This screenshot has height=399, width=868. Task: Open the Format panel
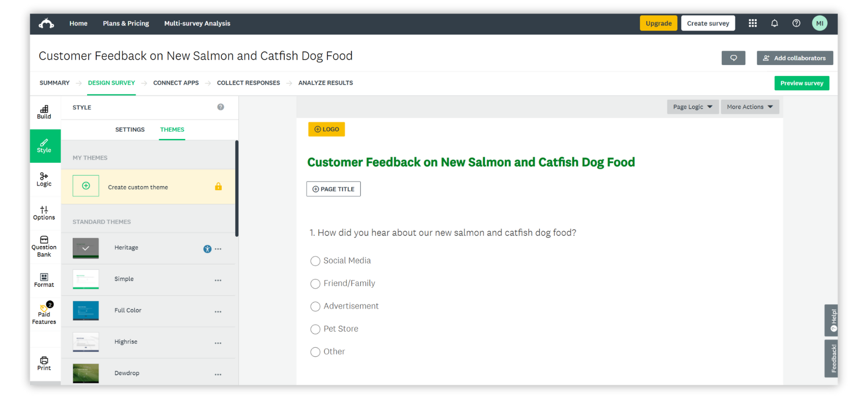(44, 280)
